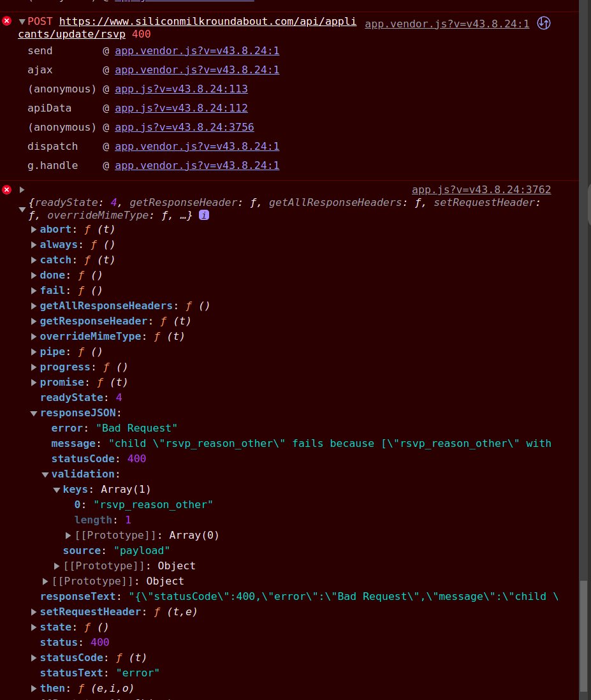Open the app.js:112 link for apiData
Screen dimensions: 591x700
(x=181, y=108)
